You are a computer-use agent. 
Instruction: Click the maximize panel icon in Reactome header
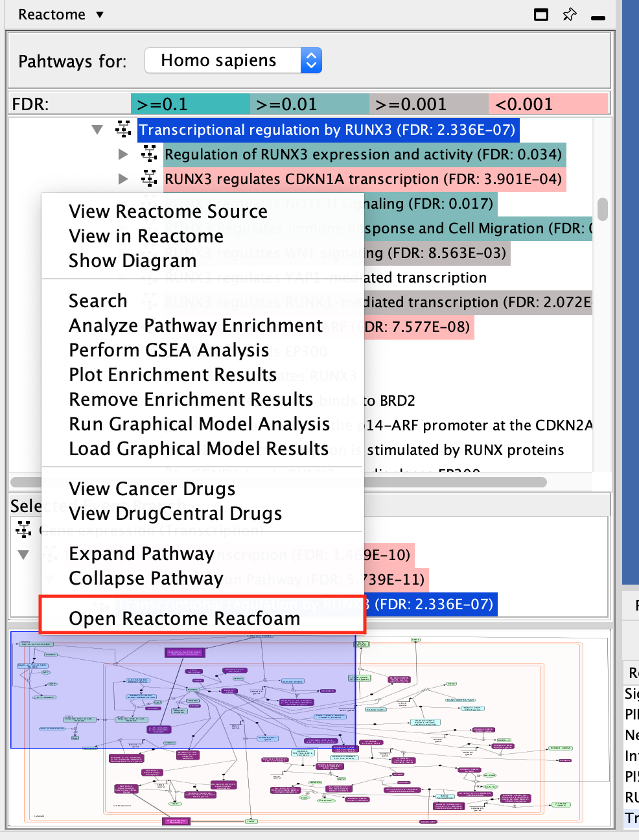pyautogui.click(x=541, y=14)
